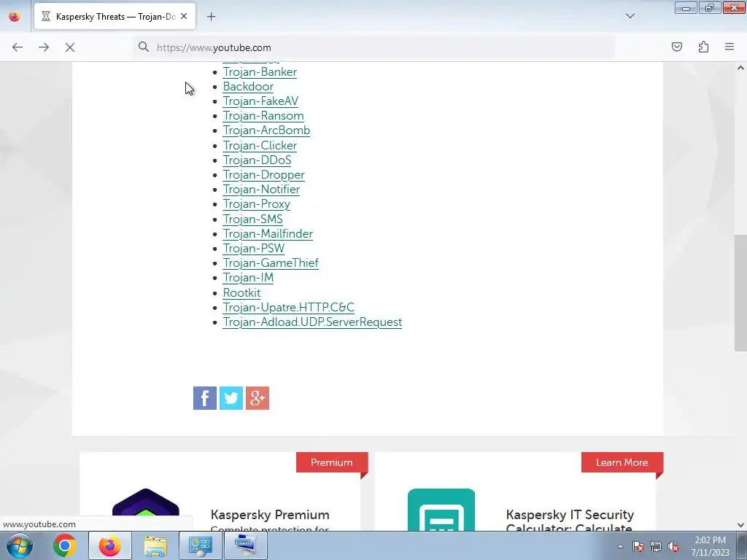Open the Trojan-DDoS link
Image resolution: width=747 pixels, height=560 pixels.
click(257, 160)
